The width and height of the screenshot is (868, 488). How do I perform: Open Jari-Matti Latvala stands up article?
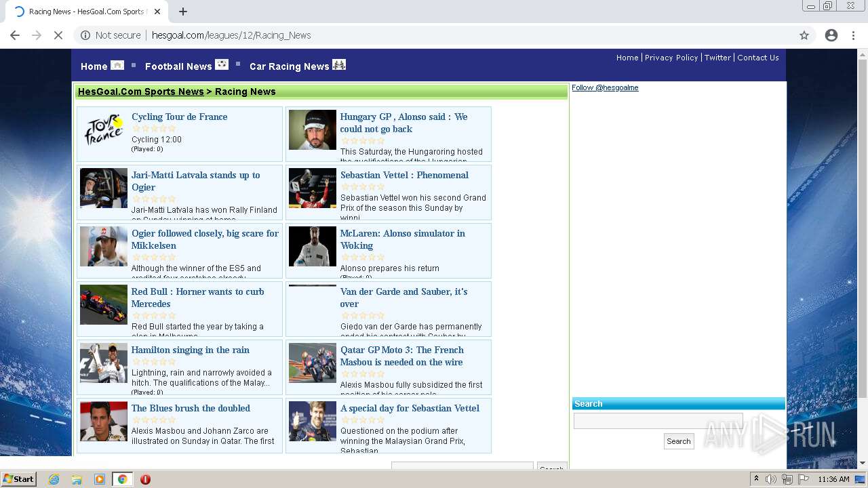click(196, 181)
